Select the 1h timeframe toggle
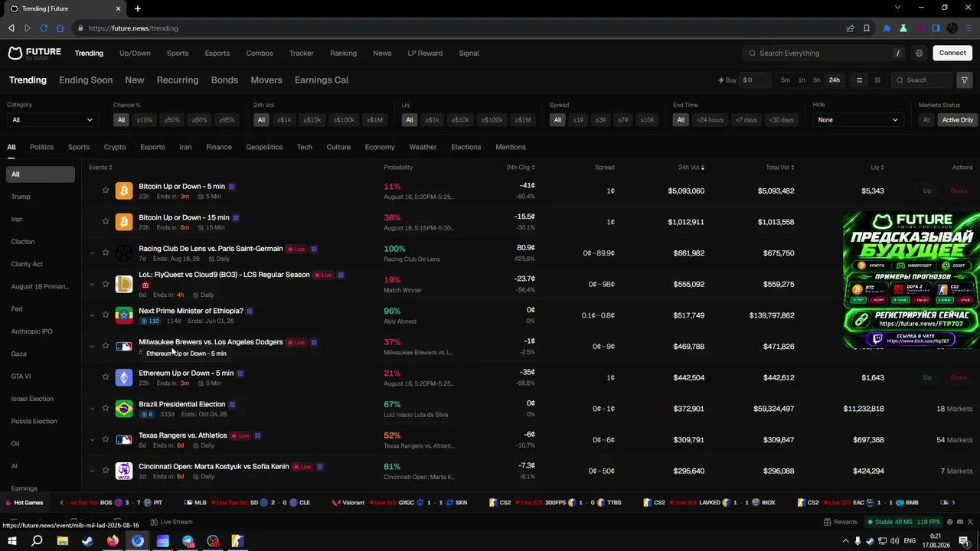 tap(802, 80)
